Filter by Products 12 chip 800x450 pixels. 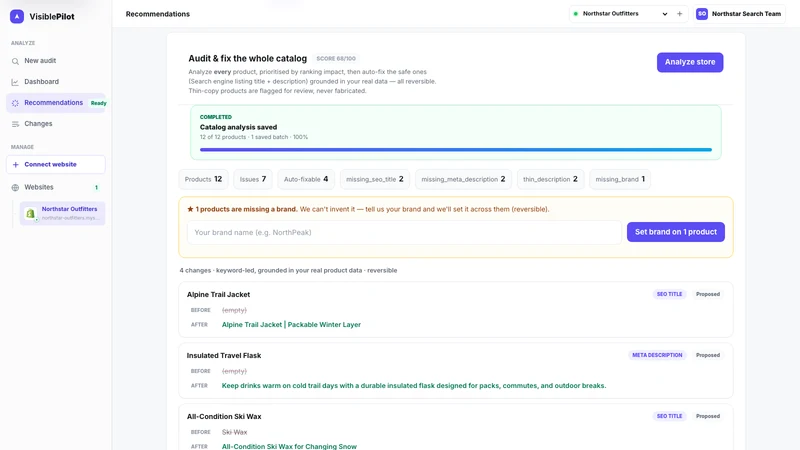pyautogui.click(x=203, y=179)
